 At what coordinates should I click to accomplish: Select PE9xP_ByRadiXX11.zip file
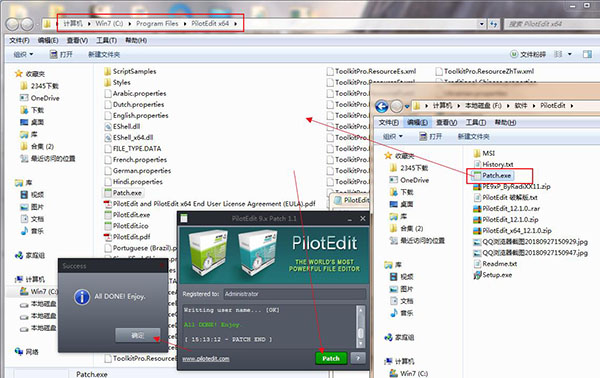pyautogui.click(x=512, y=187)
